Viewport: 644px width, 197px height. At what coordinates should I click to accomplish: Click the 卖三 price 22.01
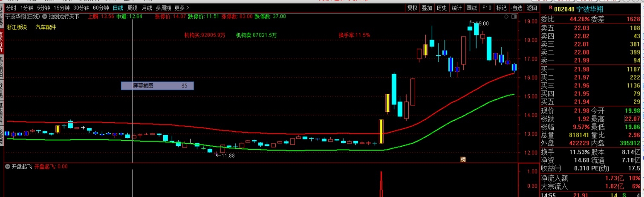[582, 44]
